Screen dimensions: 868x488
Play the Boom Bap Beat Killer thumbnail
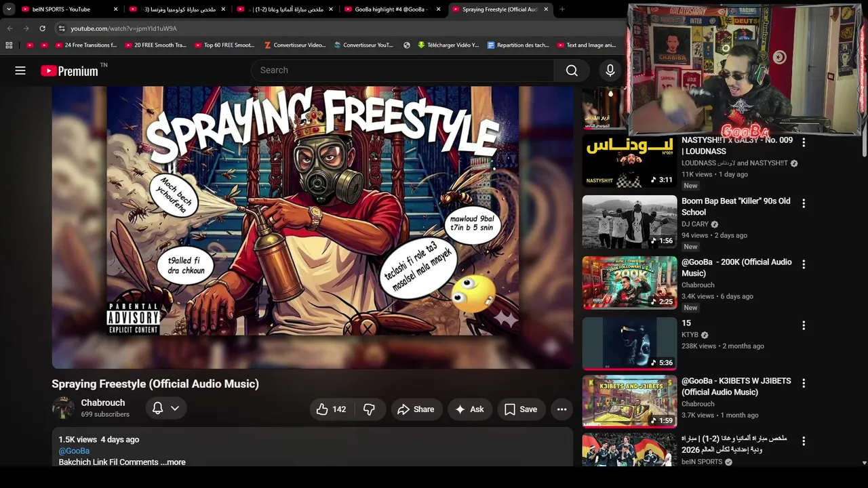(x=629, y=222)
